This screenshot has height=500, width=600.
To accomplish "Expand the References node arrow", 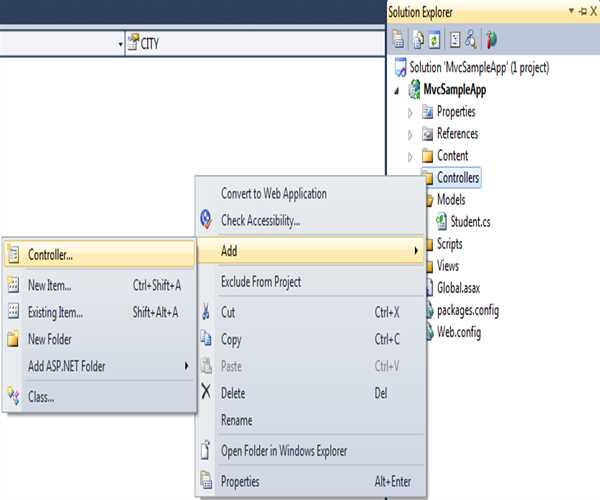I will pos(410,134).
